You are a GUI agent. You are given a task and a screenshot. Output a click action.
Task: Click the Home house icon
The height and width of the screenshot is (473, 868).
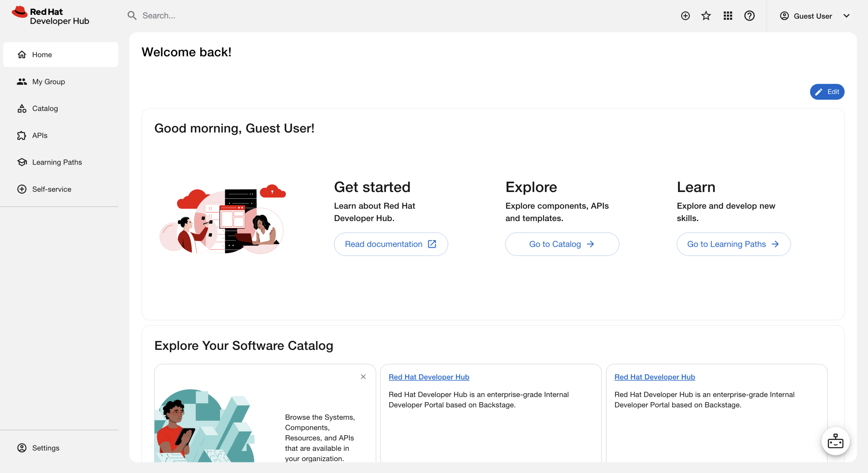coord(22,55)
